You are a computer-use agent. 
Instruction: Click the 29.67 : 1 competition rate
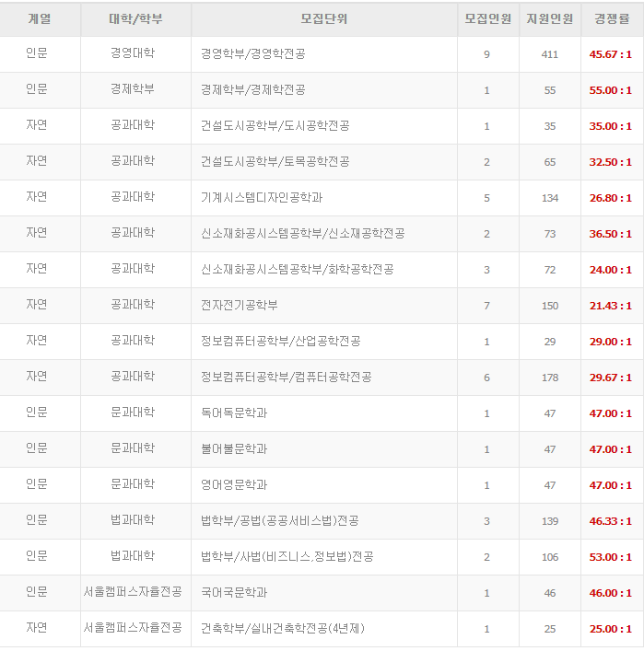click(x=610, y=378)
